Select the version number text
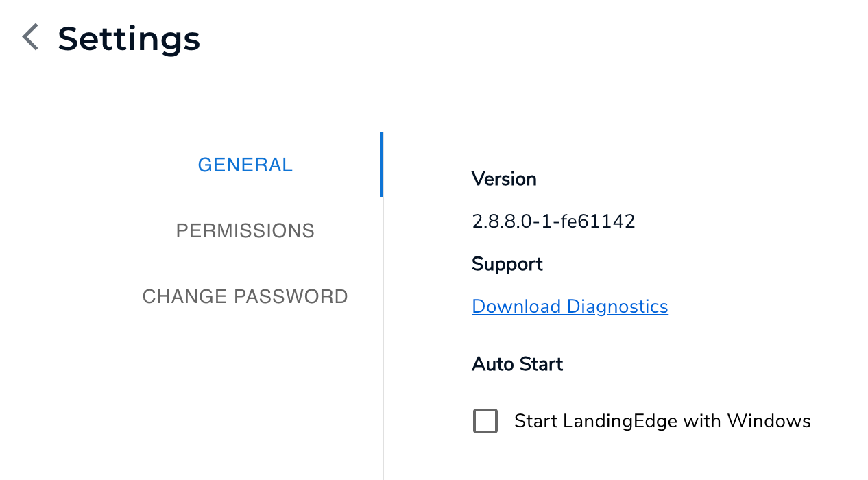The image size is (868, 480). (x=553, y=221)
